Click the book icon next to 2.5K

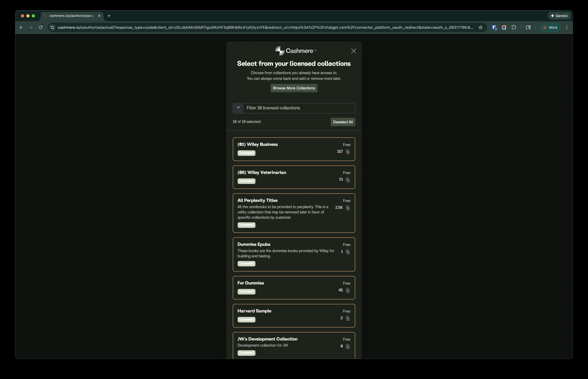click(348, 208)
